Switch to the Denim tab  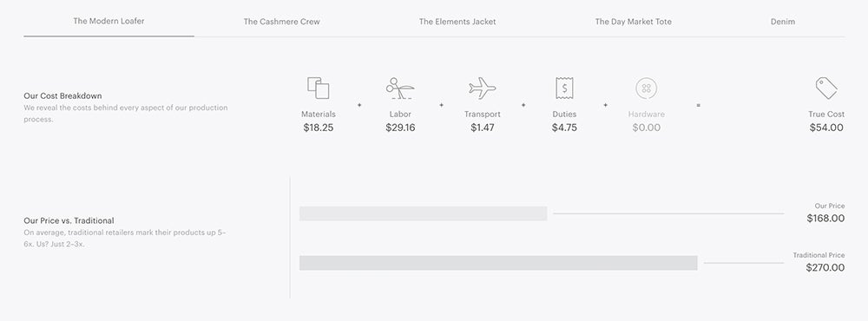tap(783, 22)
